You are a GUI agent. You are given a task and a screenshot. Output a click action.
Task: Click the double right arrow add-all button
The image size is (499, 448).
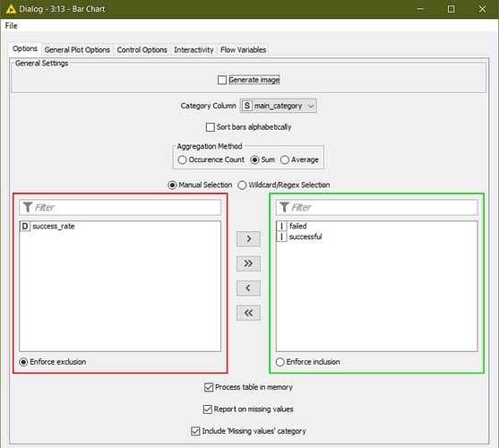click(248, 263)
